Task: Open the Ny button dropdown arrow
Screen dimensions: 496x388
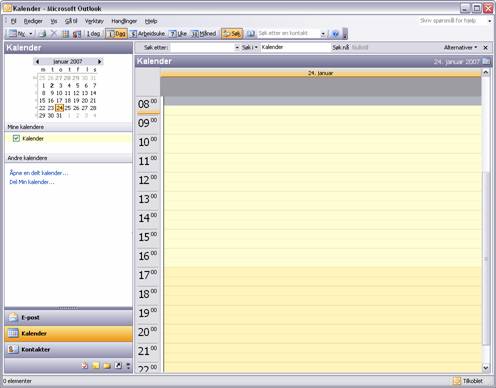Action: [31, 34]
